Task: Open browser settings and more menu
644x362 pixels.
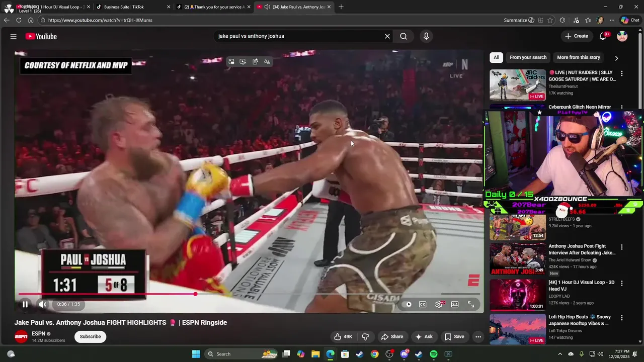Action: tap(612, 20)
